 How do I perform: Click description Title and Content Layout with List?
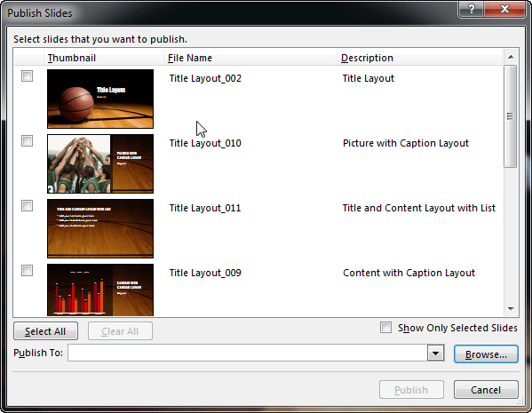tap(419, 208)
